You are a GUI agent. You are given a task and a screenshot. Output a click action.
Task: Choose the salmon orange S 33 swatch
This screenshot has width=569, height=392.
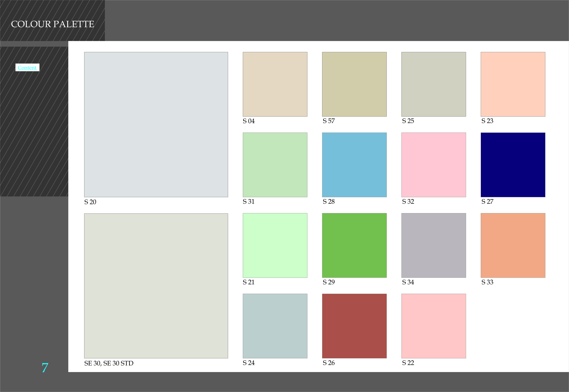[x=513, y=245]
